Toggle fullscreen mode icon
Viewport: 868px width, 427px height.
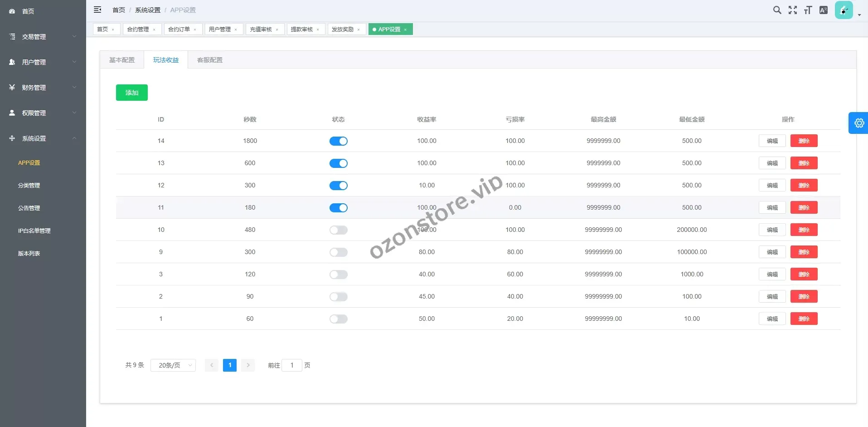click(792, 10)
